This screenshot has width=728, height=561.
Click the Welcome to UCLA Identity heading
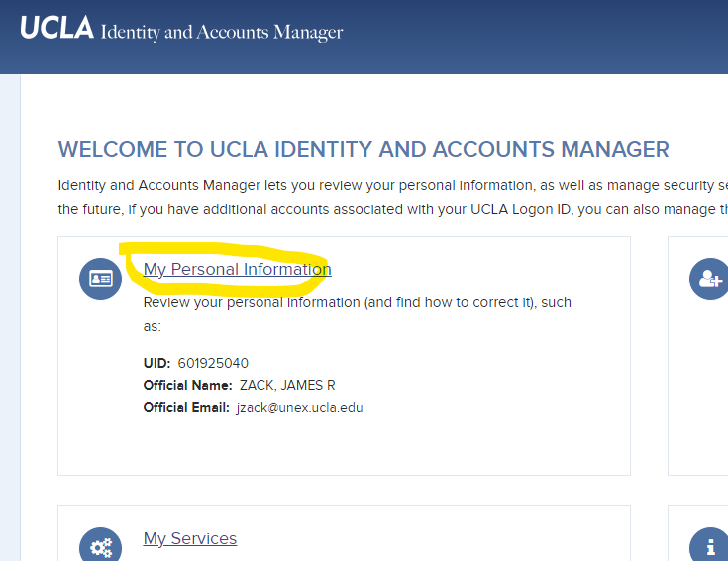[364, 150]
